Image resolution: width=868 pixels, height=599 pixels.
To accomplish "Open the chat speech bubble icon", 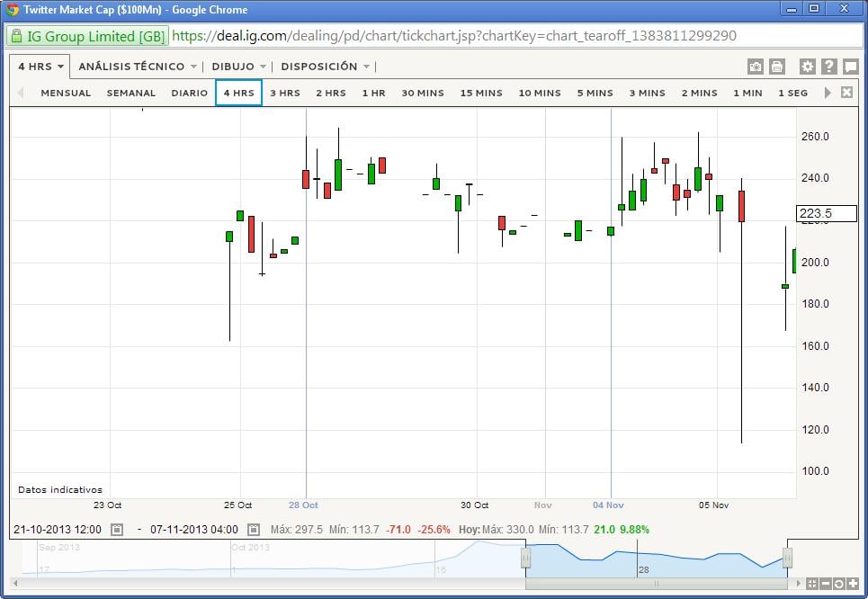I will (850, 67).
